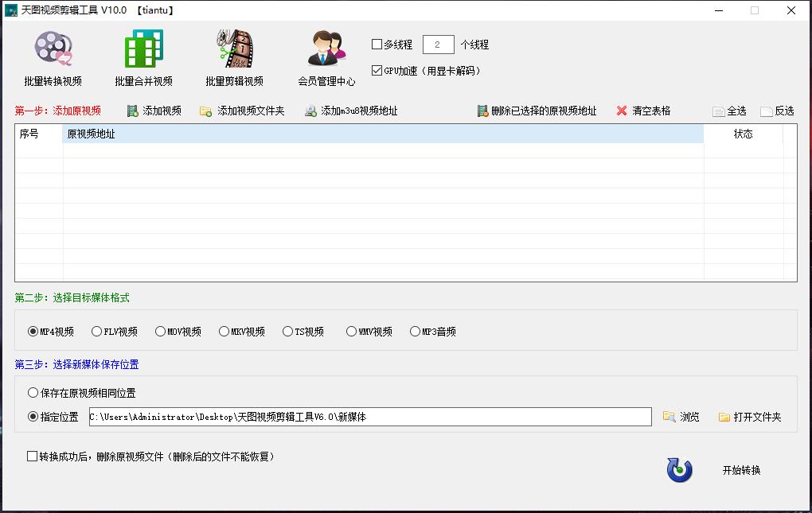The width and height of the screenshot is (812, 513).
Task: Click the 添加视频 add video icon
Action: pos(131,111)
